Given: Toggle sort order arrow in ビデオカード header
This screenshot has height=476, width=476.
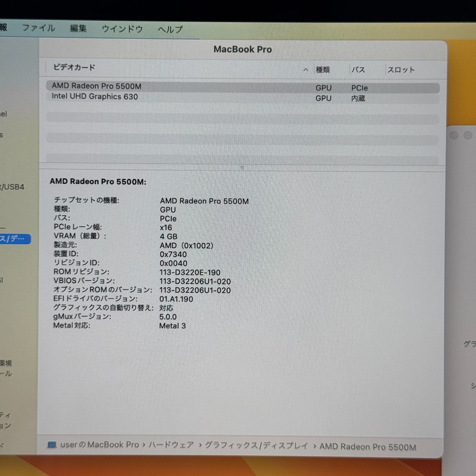Looking at the screenshot, I should (306, 70).
